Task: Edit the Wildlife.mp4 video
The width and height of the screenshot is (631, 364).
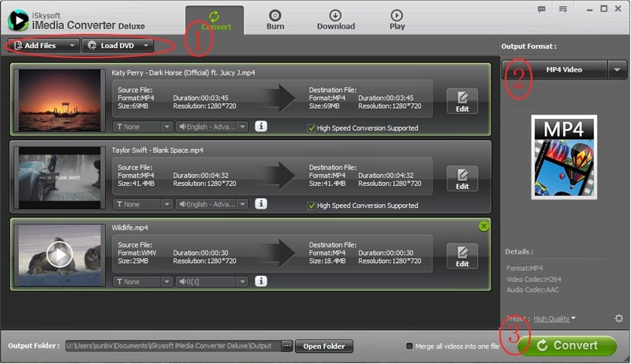Action: click(462, 256)
